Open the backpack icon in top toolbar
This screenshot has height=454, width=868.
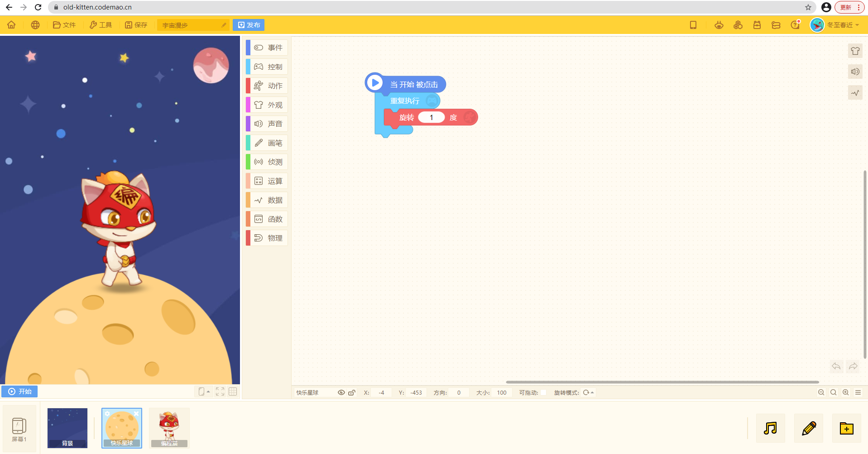(x=757, y=25)
